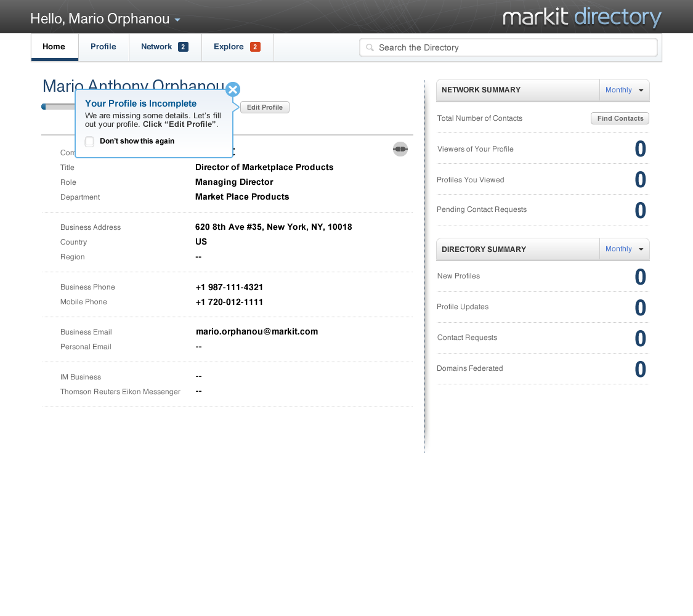Click mobile phone +1 720-012-1111
This screenshot has height=616, width=693.
[x=229, y=302]
